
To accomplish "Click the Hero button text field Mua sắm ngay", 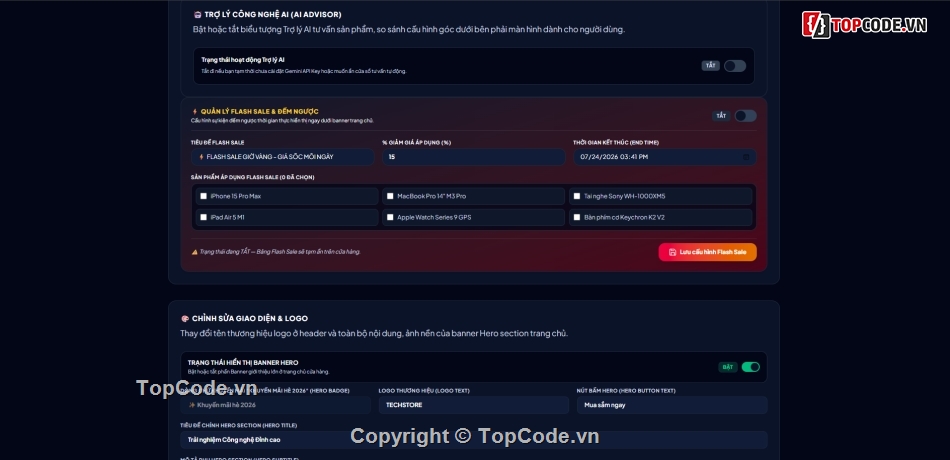I will [672, 405].
